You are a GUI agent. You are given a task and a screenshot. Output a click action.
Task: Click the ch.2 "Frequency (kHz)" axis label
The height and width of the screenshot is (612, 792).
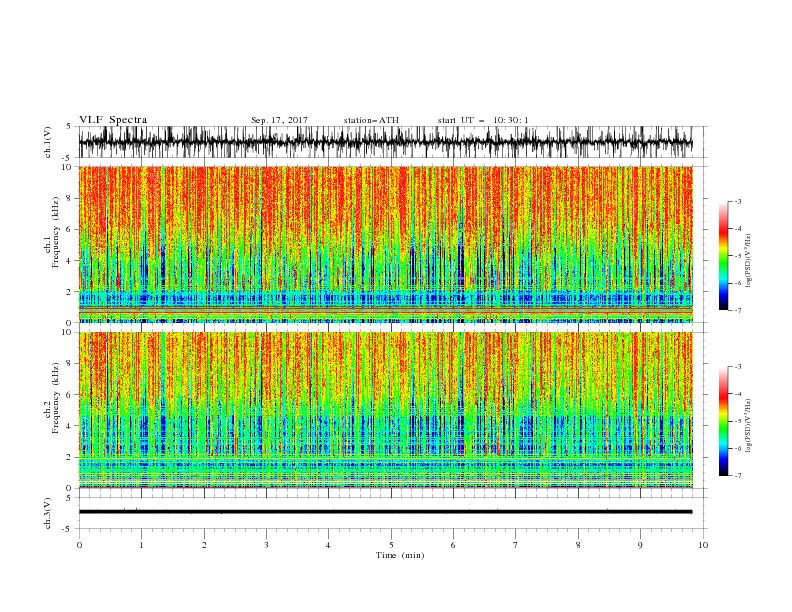pos(56,397)
